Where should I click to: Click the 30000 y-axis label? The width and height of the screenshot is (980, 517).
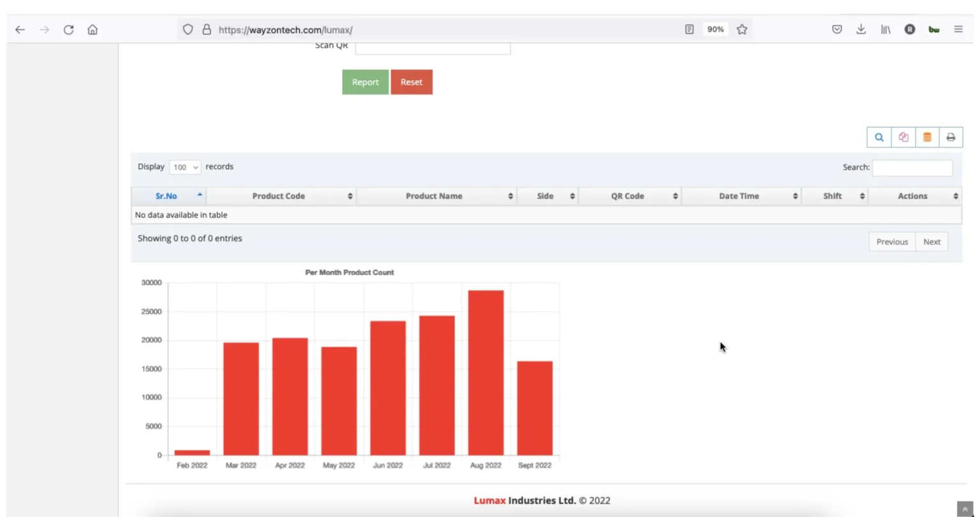[x=151, y=282]
